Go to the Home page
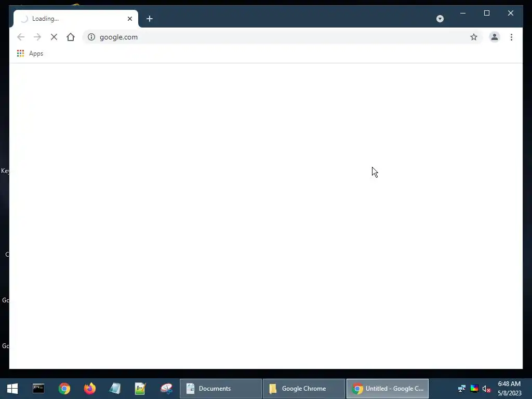Viewport: 532px width, 399px height. [71, 37]
